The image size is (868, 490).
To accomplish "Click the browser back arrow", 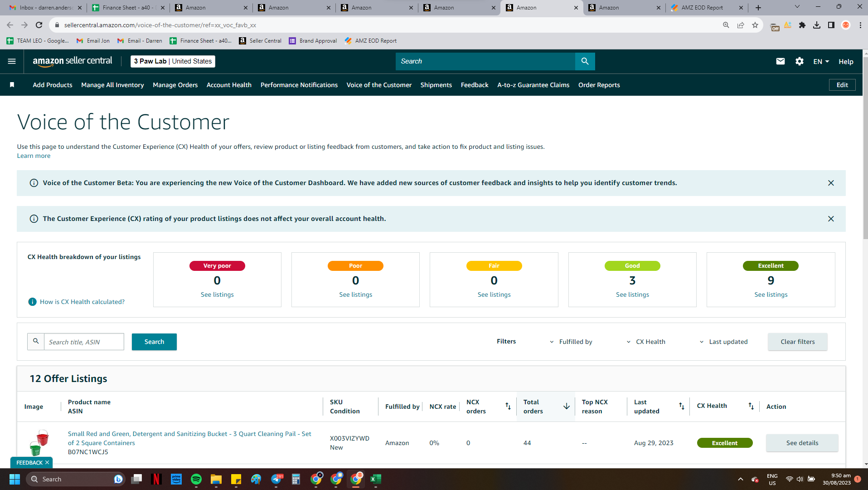I will coord(10,25).
